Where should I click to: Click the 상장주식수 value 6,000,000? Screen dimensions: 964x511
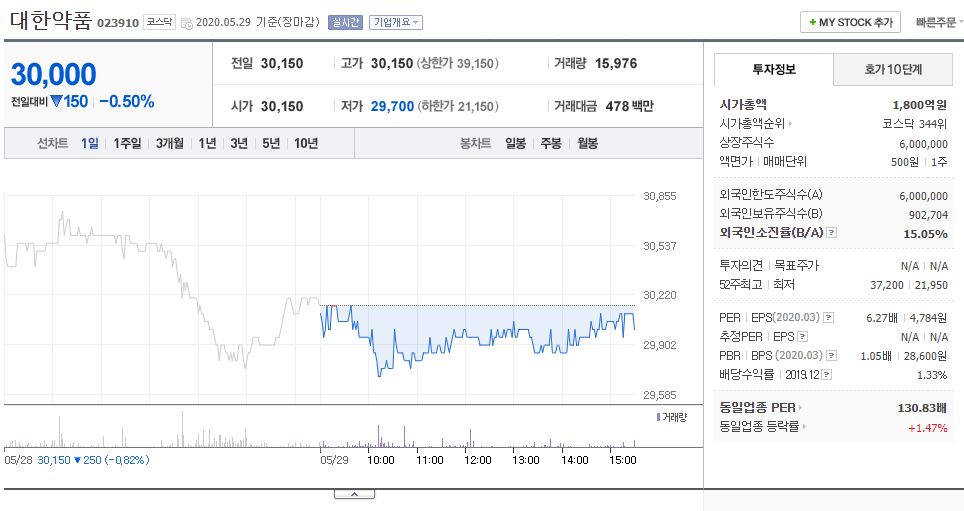pos(923,145)
